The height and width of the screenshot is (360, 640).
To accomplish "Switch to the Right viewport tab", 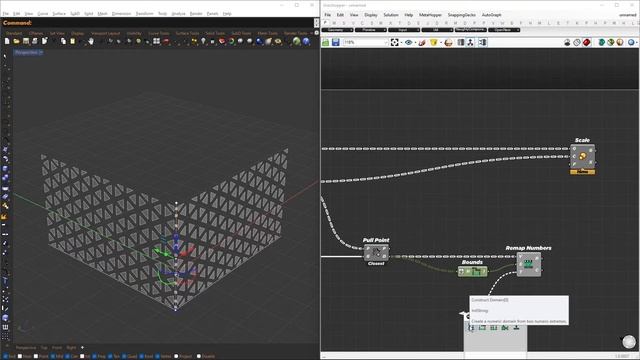I will click(x=71, y=348).
